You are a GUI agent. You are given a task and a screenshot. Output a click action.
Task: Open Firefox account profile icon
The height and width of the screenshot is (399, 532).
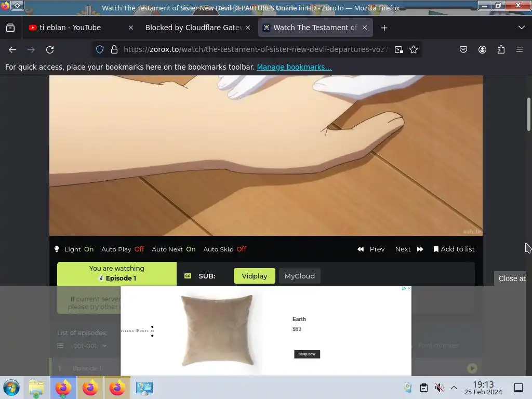tap(482, 49)
